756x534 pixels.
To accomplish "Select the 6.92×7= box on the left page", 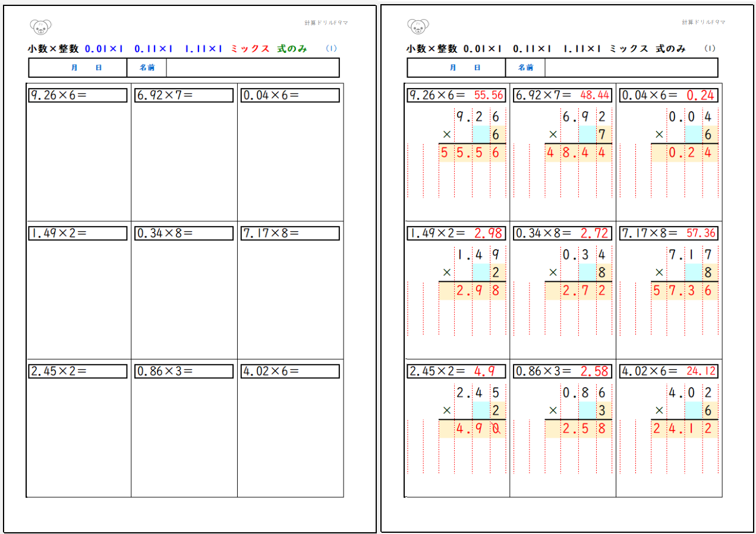I will (184, 95).
